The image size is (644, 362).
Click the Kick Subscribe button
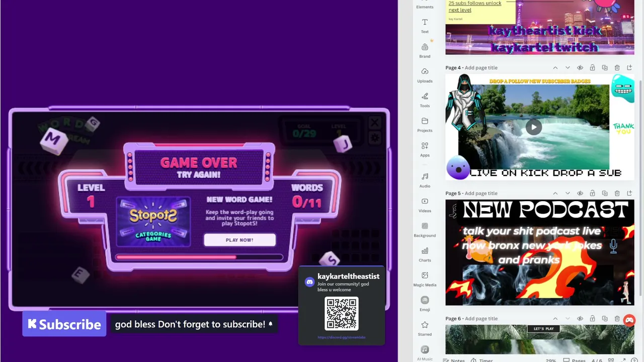64,324
